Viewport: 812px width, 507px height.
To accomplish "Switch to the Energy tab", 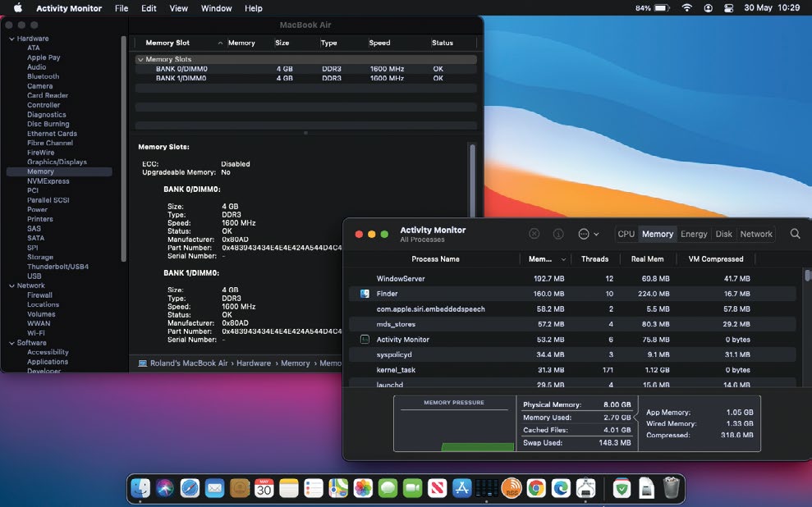I will tap(694, 234).
